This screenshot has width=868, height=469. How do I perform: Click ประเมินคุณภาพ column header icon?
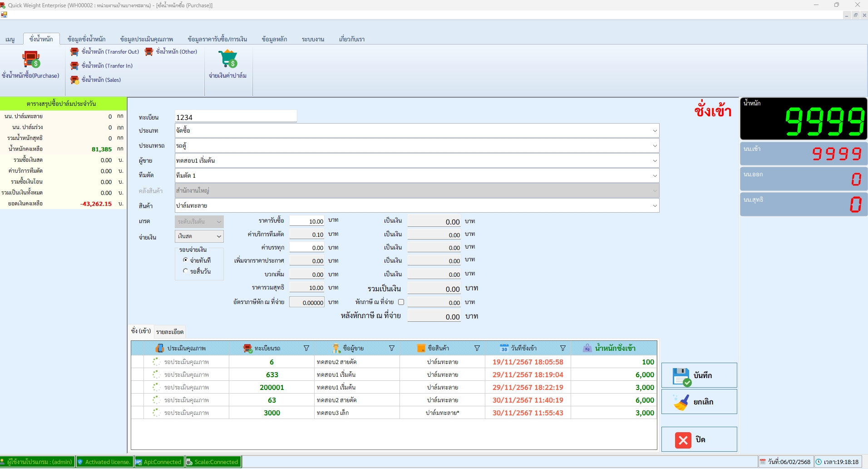[159, 348]
